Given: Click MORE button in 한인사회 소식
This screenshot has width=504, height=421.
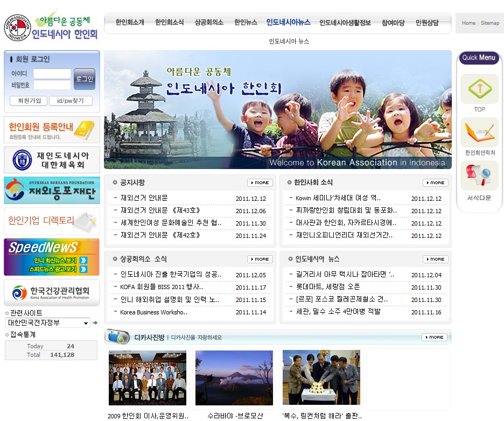Looking at the screenshot, I should 436,183.
